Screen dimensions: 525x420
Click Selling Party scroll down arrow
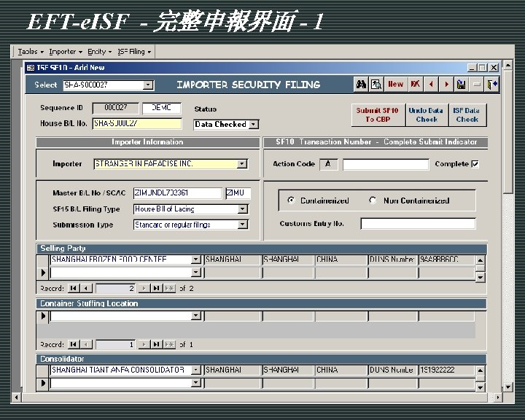tap(481, 277)
